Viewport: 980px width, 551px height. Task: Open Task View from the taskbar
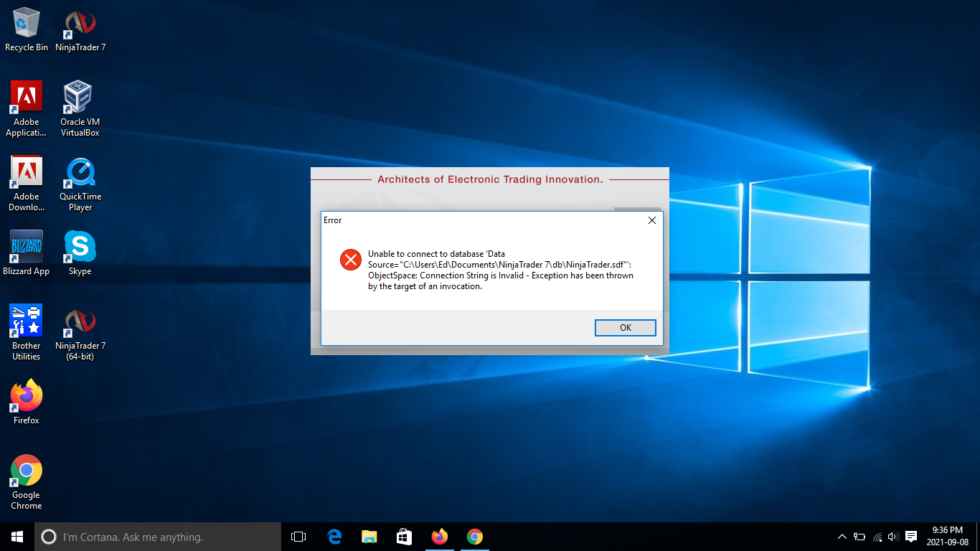[298, 537]
